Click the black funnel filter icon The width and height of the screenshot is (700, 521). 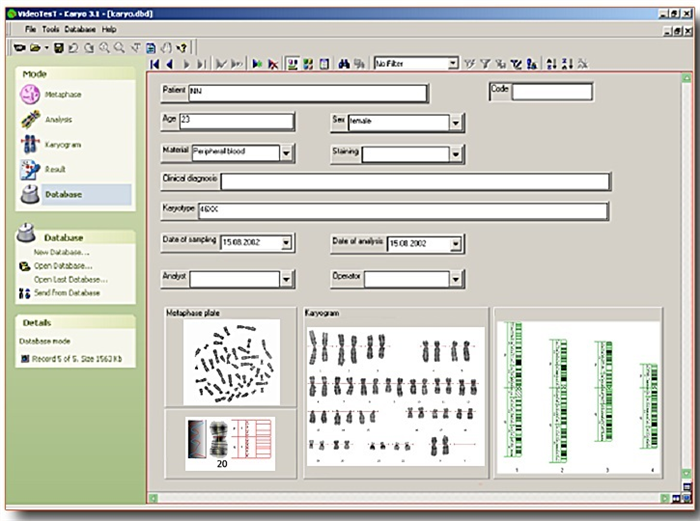[516, 64]
